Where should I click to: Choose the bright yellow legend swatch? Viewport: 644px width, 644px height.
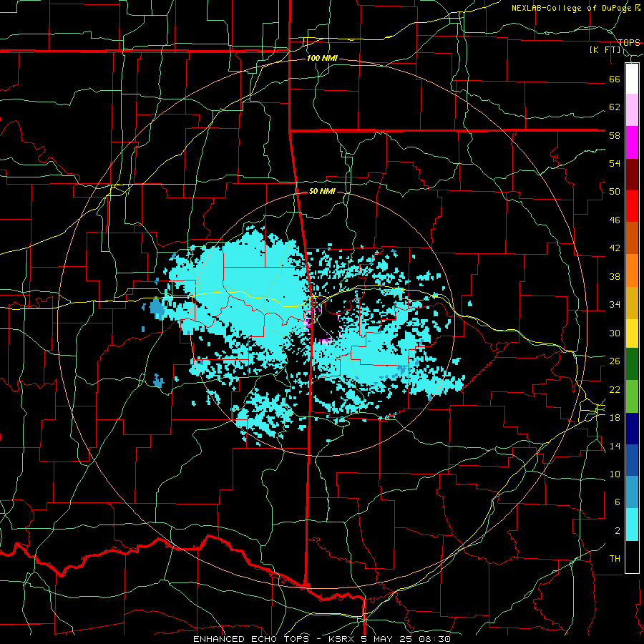point(632,333)
